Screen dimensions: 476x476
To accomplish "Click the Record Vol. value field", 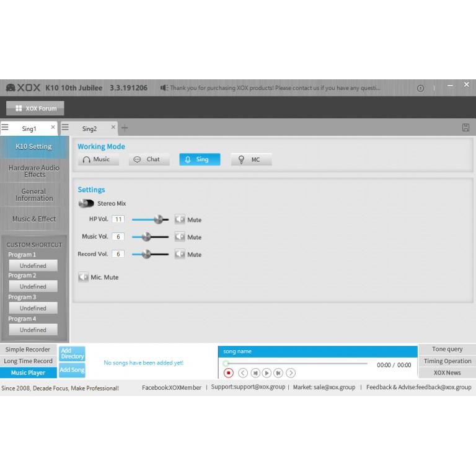I will point(118,253).
